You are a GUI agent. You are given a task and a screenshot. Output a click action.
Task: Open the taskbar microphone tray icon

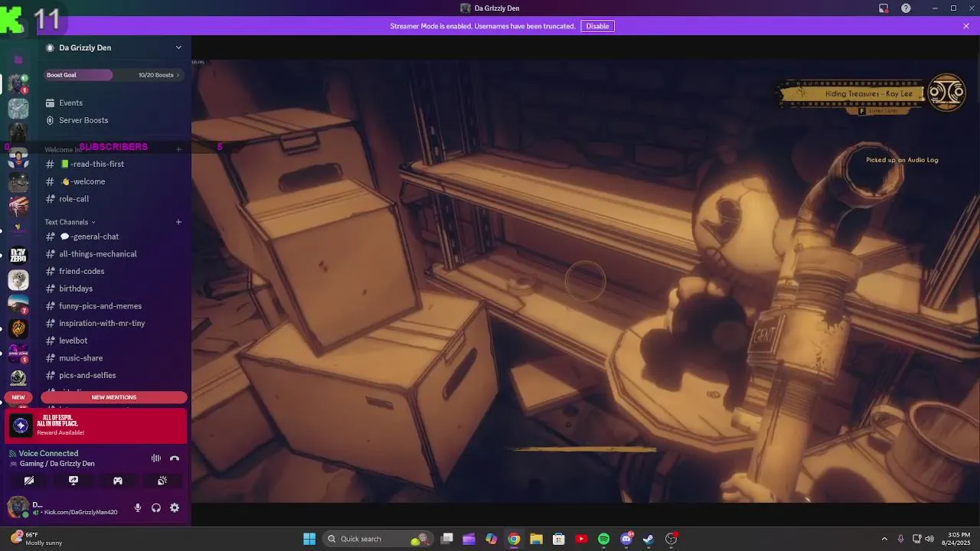[901, 539]
